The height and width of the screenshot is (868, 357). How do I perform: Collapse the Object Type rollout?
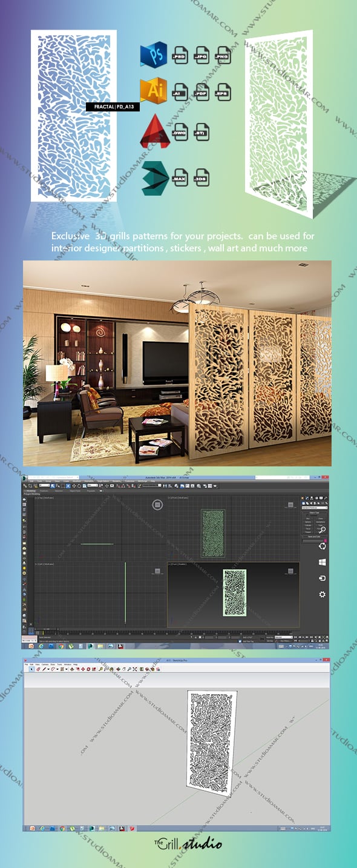pyautogui.click(x=314, y=512)
